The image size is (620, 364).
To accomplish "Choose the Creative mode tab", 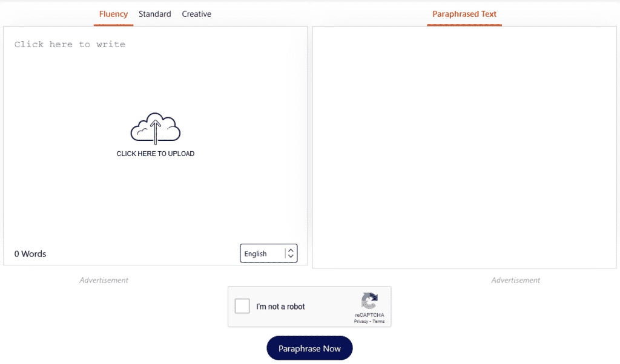I will [196, 14].
